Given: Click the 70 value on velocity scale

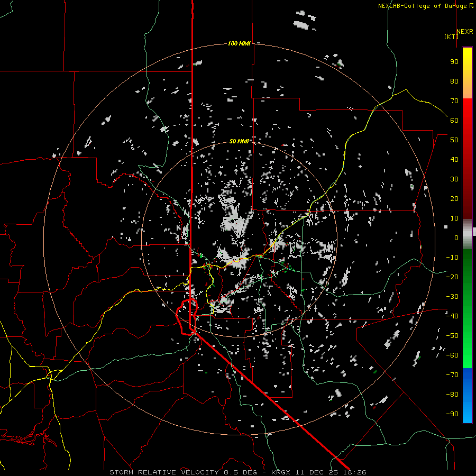Looking at the screenshot, I should pyautogui.click(x=454, y=101).
